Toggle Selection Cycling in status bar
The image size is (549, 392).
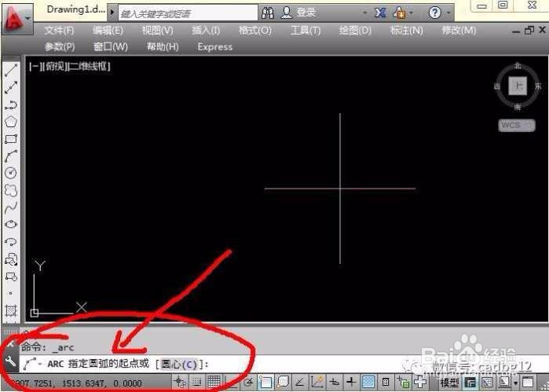pyautogui.click(x=403, y=383)
